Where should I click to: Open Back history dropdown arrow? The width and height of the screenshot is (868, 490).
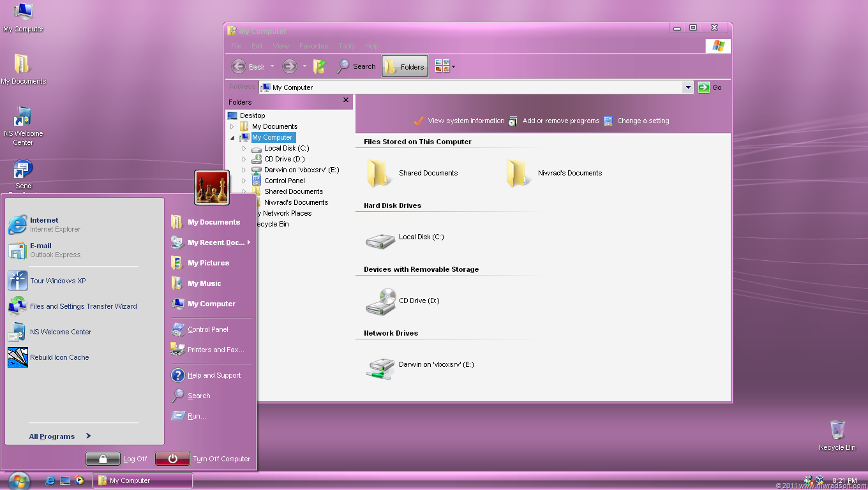pos(272,66)
